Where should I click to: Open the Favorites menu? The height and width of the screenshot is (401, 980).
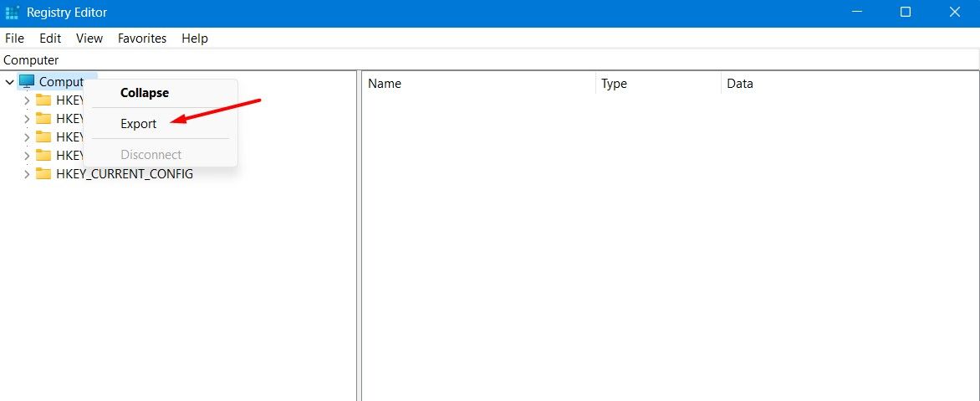(x=142, y=39)
